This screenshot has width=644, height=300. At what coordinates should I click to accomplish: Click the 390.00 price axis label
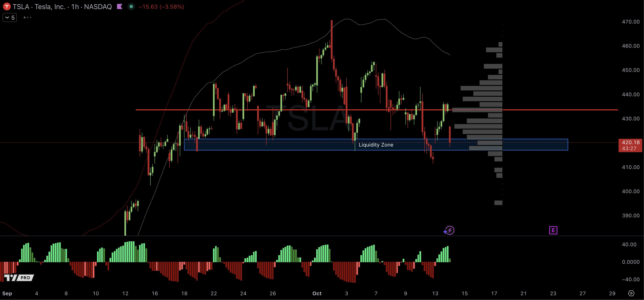[x=631, y=216]
